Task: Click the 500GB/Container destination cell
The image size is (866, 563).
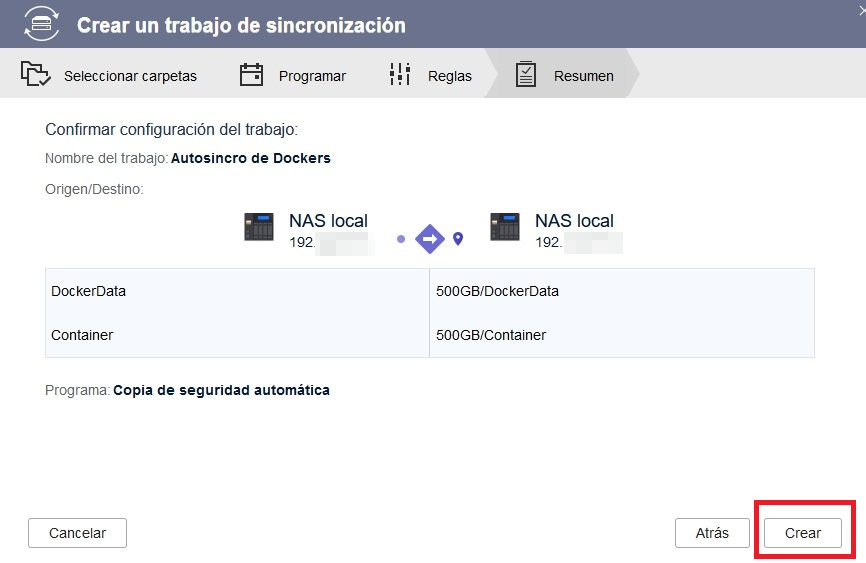Action: tap(621, 335)
